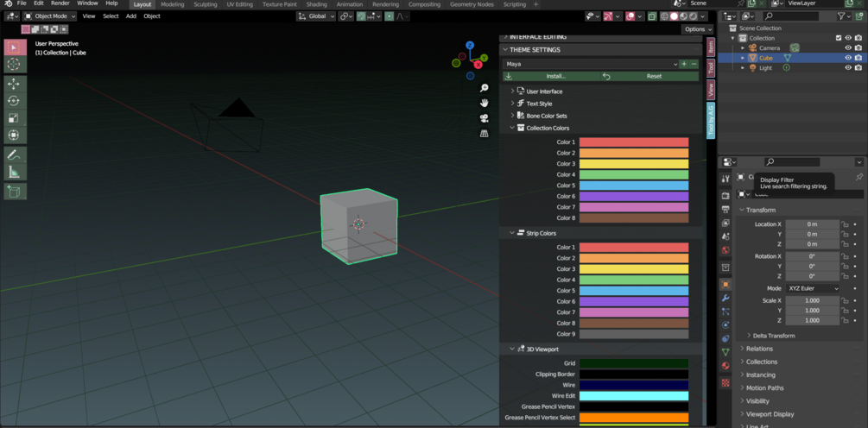Open the Global orientation dropdown
This screenshot has width=868, height=428.
coord(316,16)
